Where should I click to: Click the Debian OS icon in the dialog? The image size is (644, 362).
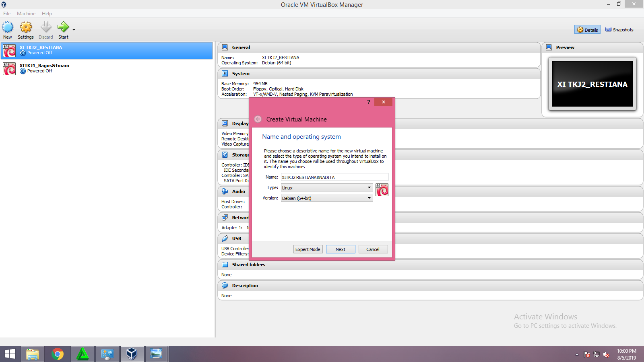382,190
